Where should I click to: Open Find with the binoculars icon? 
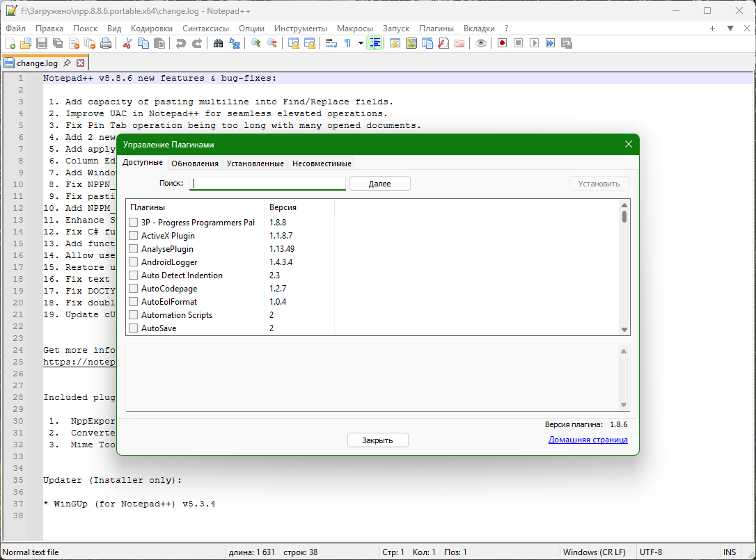pos(218,43)
